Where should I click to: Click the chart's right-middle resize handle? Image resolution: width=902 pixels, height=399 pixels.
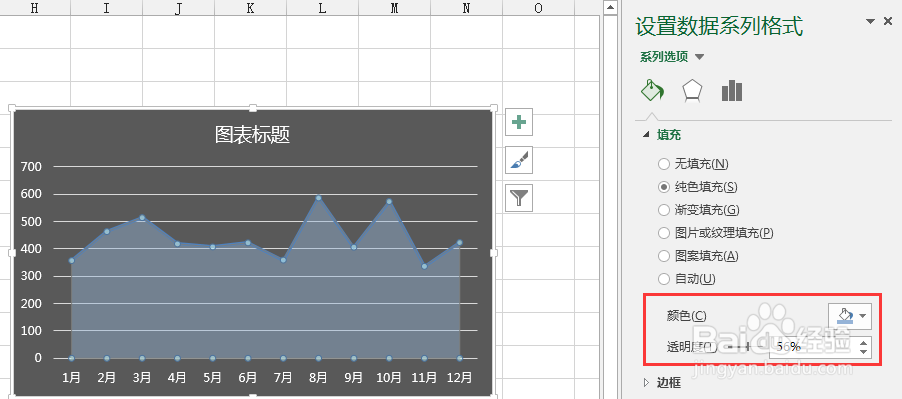(494, 252)
